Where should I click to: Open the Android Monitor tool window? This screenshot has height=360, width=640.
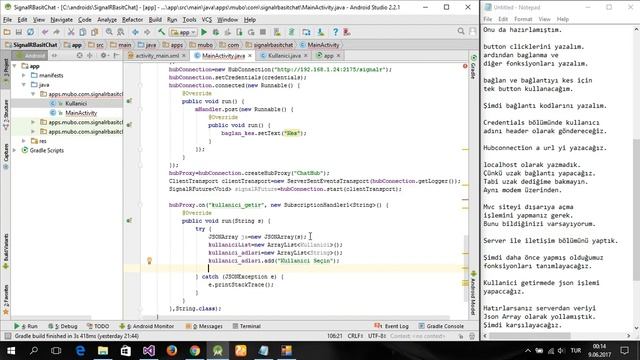(x=147, y=326)
